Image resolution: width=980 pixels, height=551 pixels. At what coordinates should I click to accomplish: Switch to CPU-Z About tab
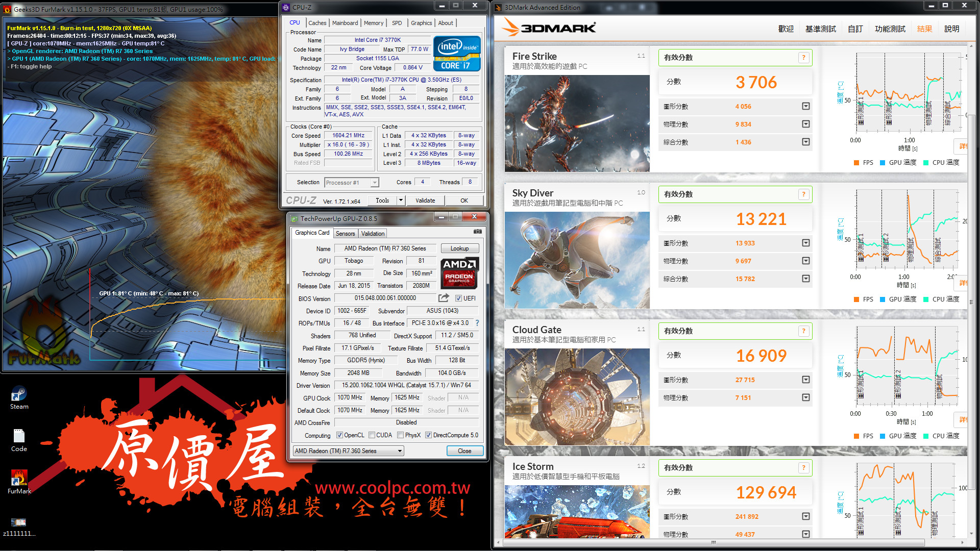tap(446, 23)
